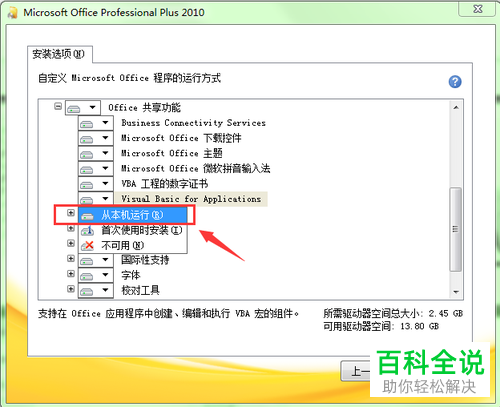The width and height of the screenshot is (500, 407).
Task: Click the drive icon beside 从本机运行
Action: (x=88, y=216)
